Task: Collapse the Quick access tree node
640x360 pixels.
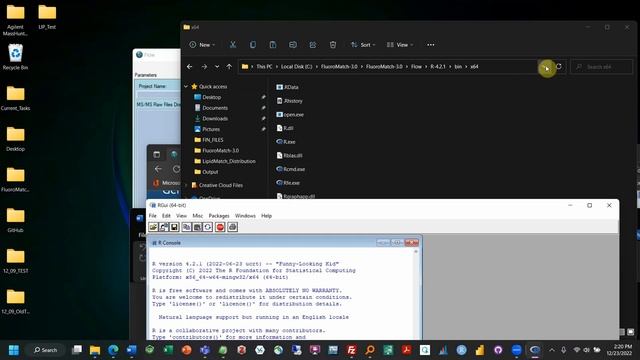Action: point(186,87)
